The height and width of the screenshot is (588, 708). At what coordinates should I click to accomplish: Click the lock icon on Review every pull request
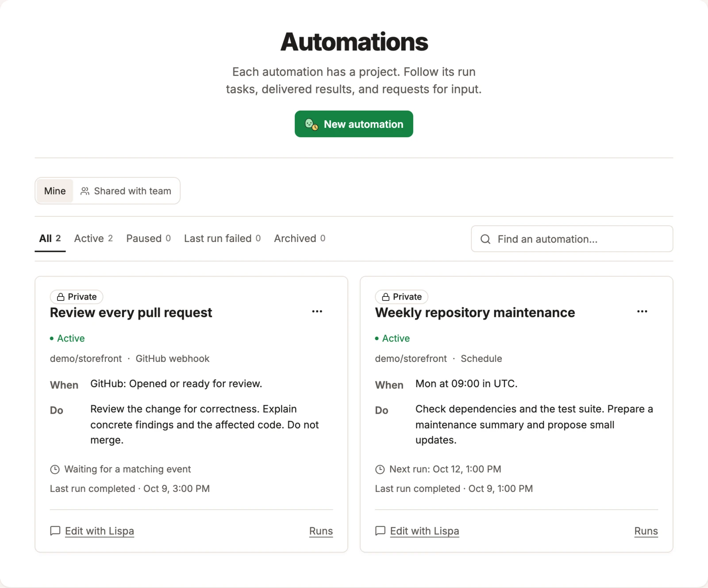click(61, 297)
